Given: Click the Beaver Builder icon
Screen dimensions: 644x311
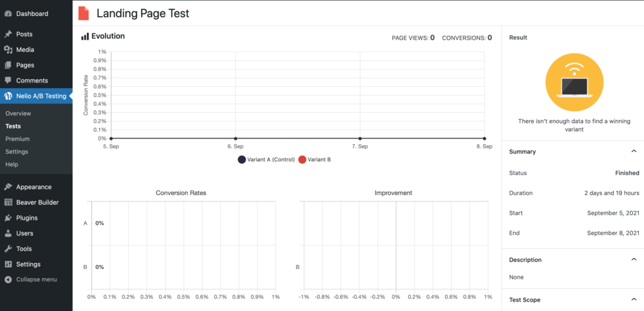Looking at the screenshot, I should click(8, 202).
